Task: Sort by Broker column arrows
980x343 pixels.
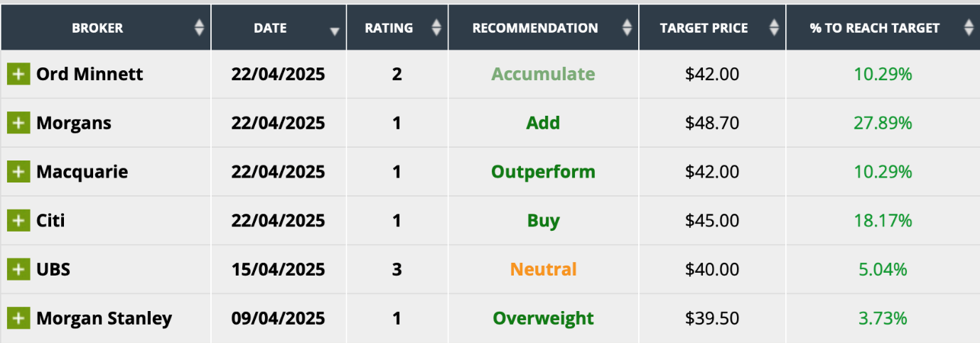Action: (x=199, y=28)
